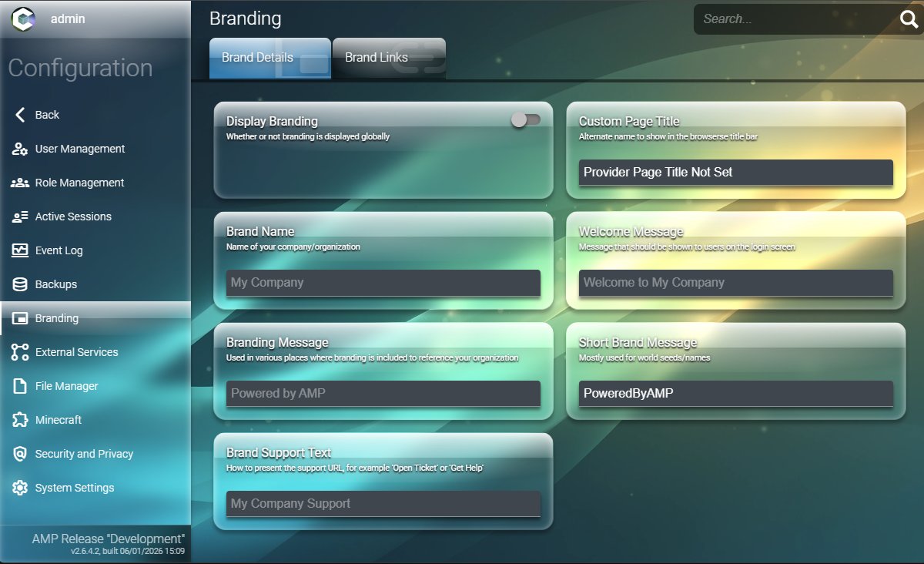Click the Configuration sidebar heading
This screenshot has width=924, height=564.
point(81,68)
